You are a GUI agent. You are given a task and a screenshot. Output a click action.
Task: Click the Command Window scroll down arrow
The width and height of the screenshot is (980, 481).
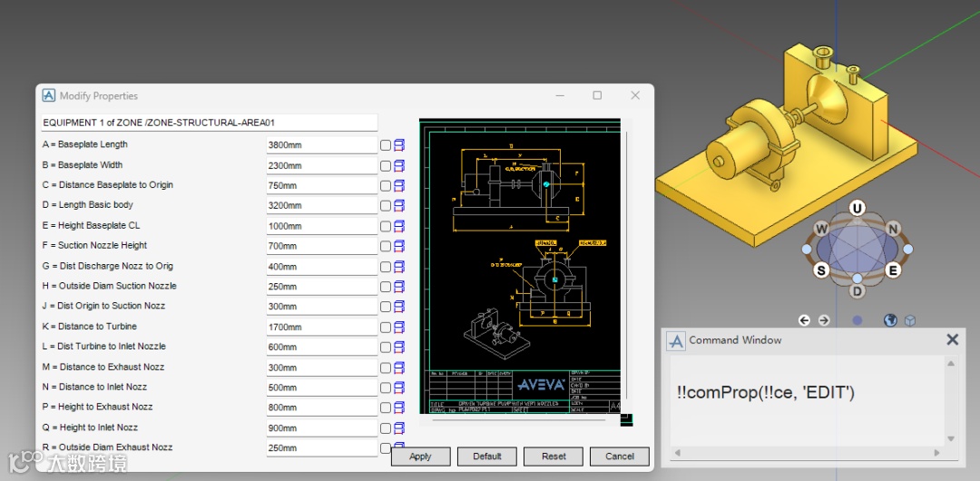pyautogui.click(x=951, y=439)
